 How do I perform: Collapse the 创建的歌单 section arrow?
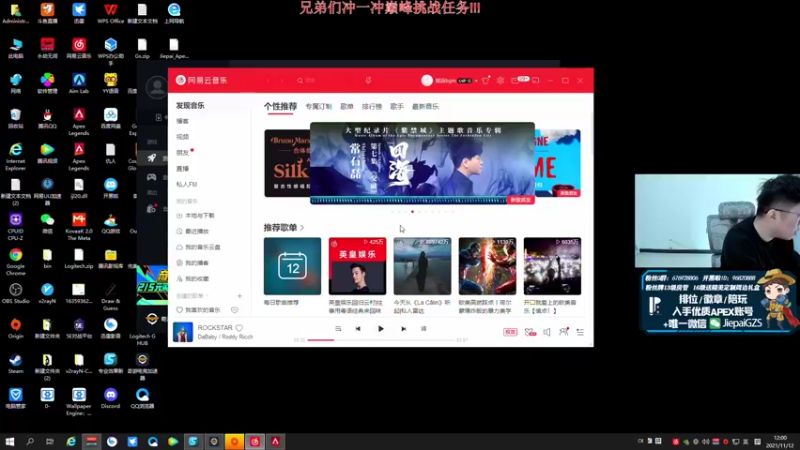tap(208, 296)
